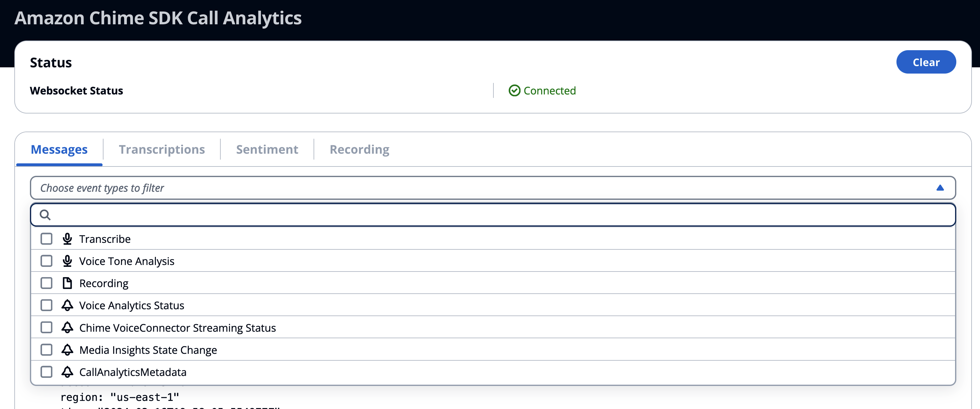The width and height of the screenshot is (980, 409).
Task: Choose the Media Insights State Change option
Action: [148, 350]
